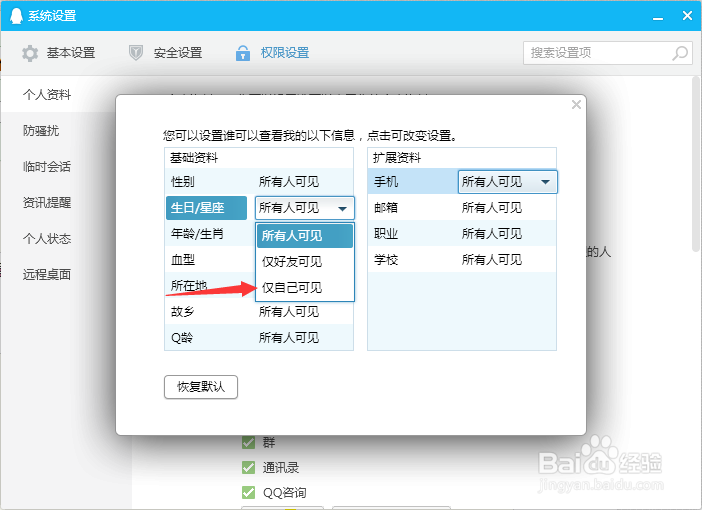
Task: Switch to the 权限设置 tab
Action: click(273, 53)
